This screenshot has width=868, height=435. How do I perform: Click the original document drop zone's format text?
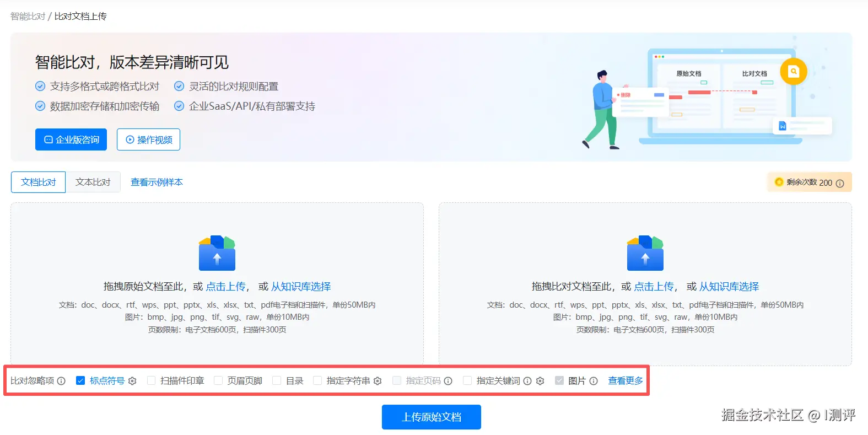pos(217,317)
